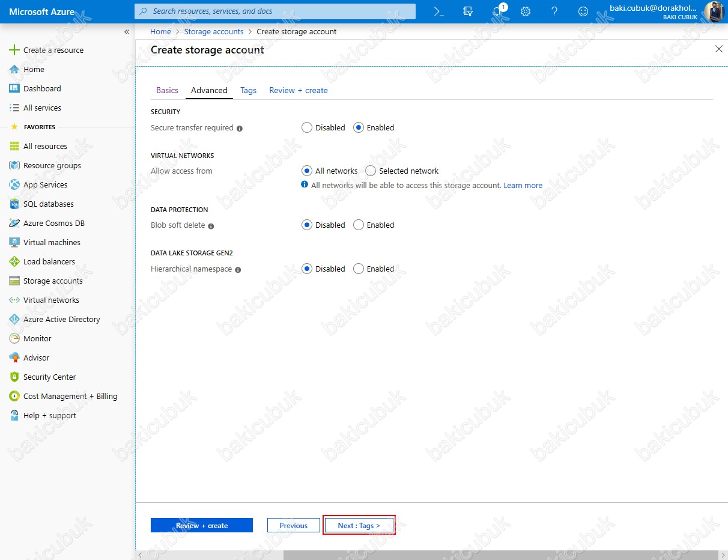Click the horizontal scrollbar at the bottom
This screenshot has width=728, height=560.
[x=501, y=555]
